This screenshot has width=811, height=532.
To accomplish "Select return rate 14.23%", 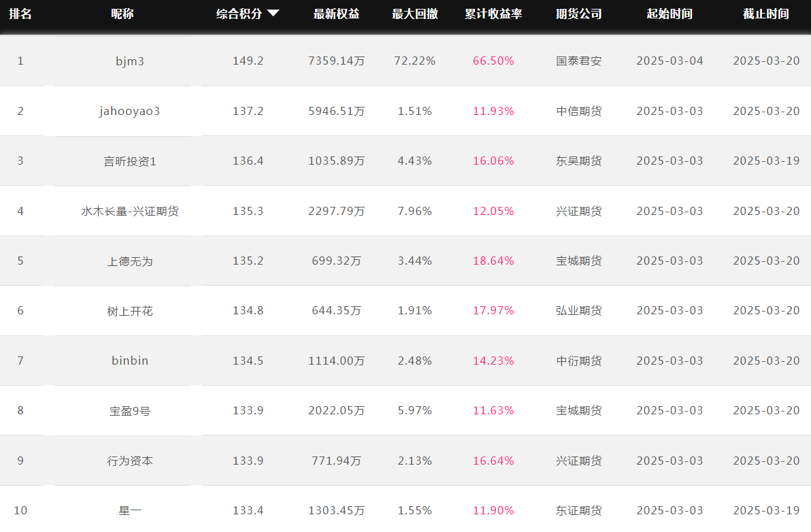I will tap(493, 361).
